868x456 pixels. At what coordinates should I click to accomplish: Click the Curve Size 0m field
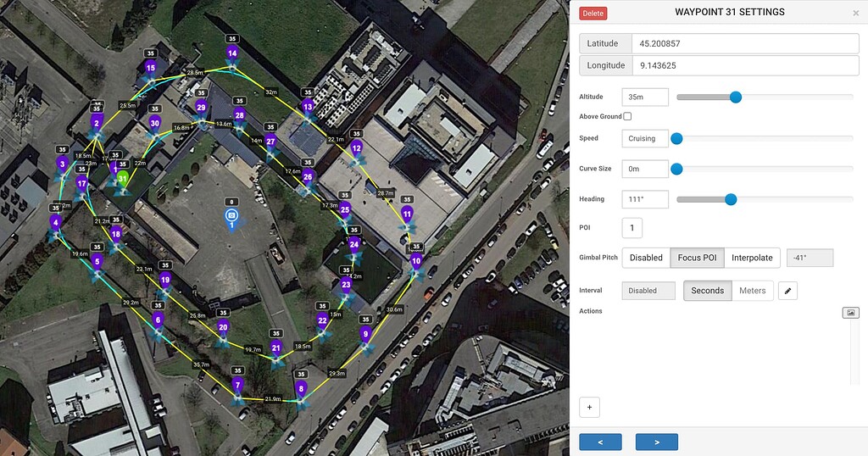(x=645, y=169)
